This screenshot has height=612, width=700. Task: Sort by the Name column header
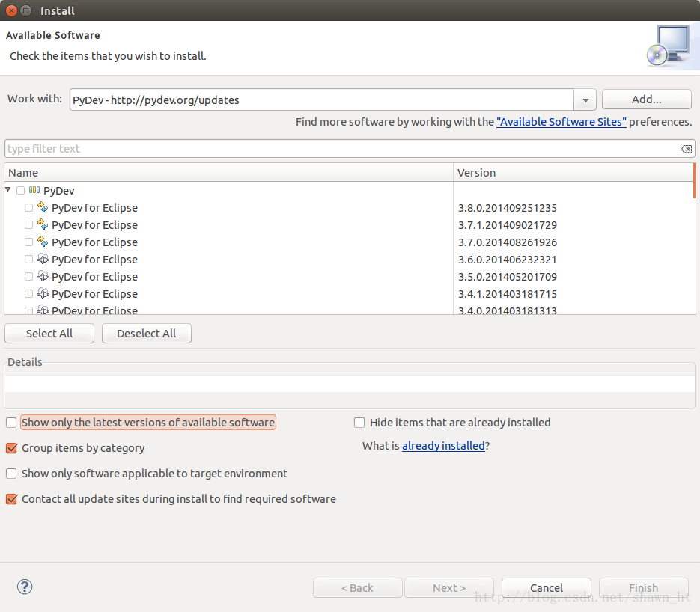pos(228,173)
